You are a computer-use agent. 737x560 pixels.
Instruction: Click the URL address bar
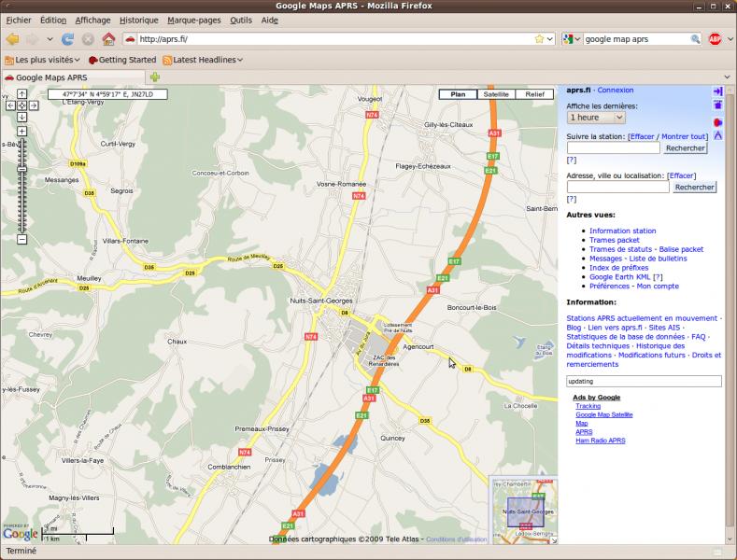[x=336, y=39]
